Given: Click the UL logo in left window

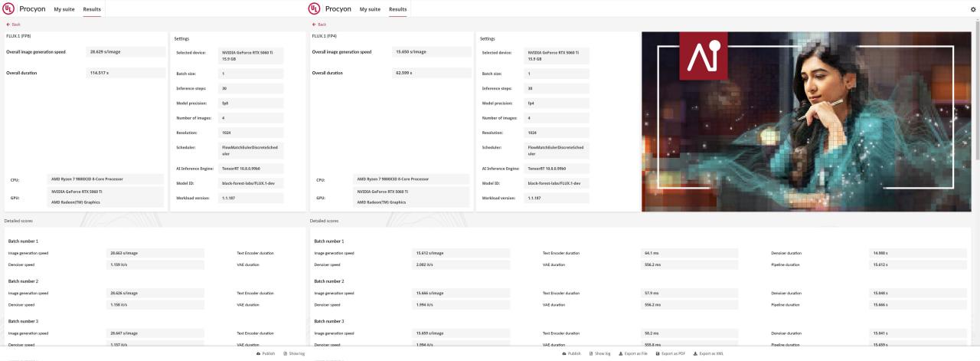Looking at the screenshot, I should click(10, 9).
